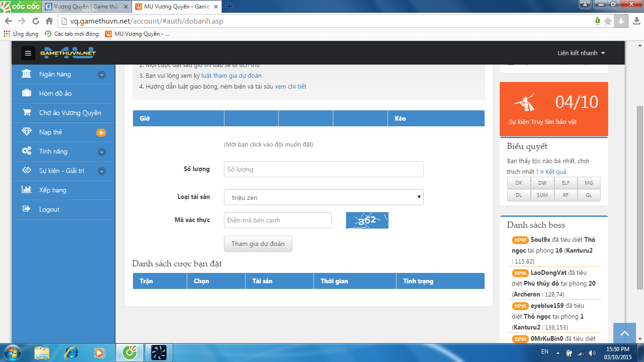Viewport: 644px width, 362px height.
Task: Open the luật tham gia dự đoán link
Action: pos(231,75)
